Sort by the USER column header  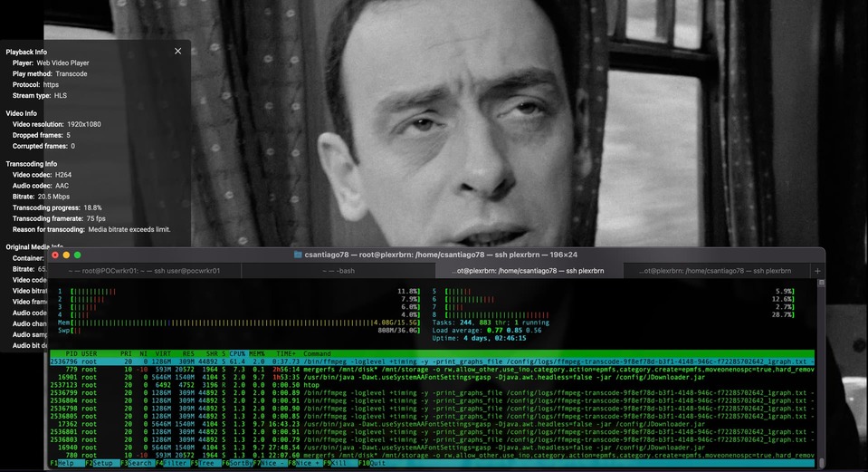89,353
